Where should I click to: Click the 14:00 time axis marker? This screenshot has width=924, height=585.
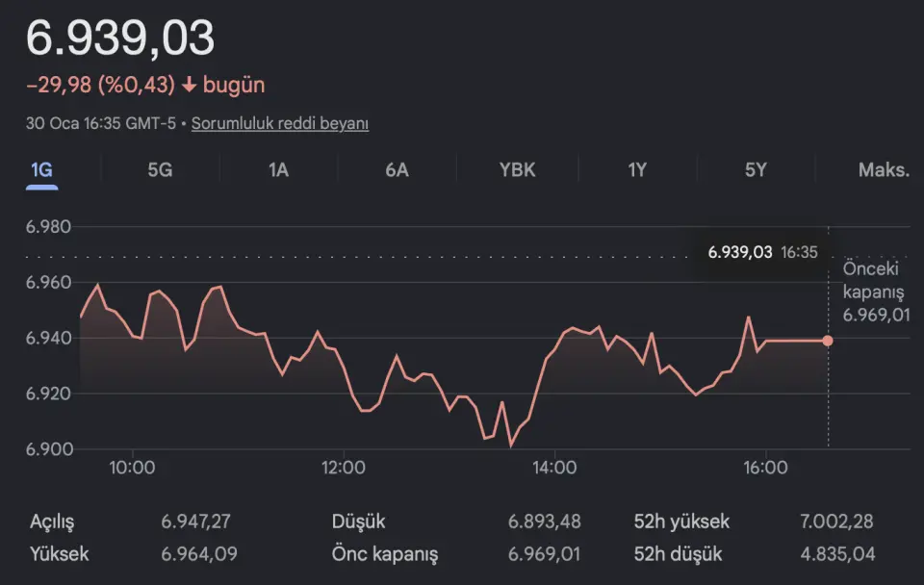pyautogui.click(x=554, y=469)
